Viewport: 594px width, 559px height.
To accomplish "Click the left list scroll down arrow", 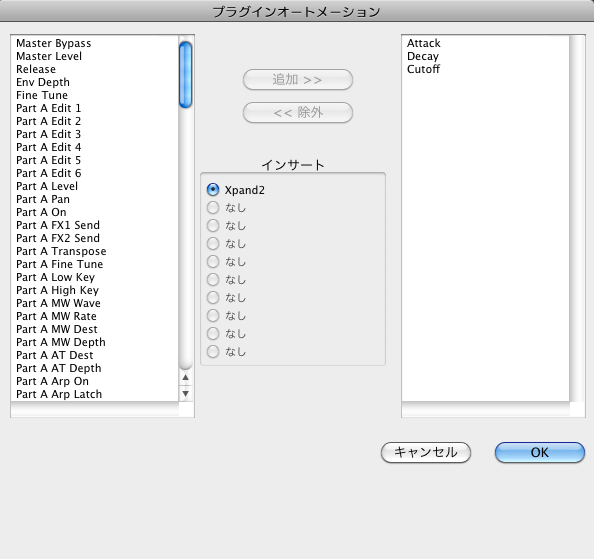I will pyautogui.click(x=186, y=393).
